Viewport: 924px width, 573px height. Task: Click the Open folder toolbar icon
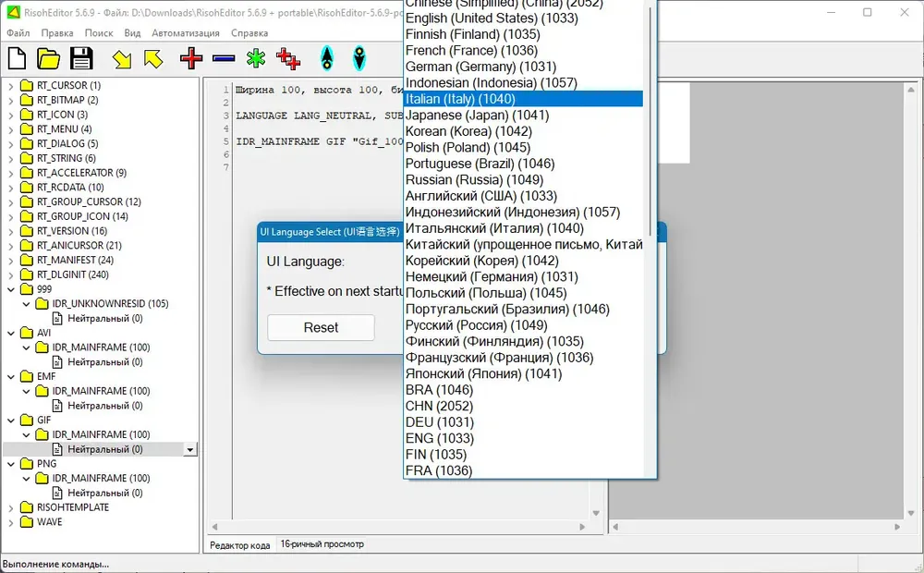pyautogui.click(x=48, y=59)
